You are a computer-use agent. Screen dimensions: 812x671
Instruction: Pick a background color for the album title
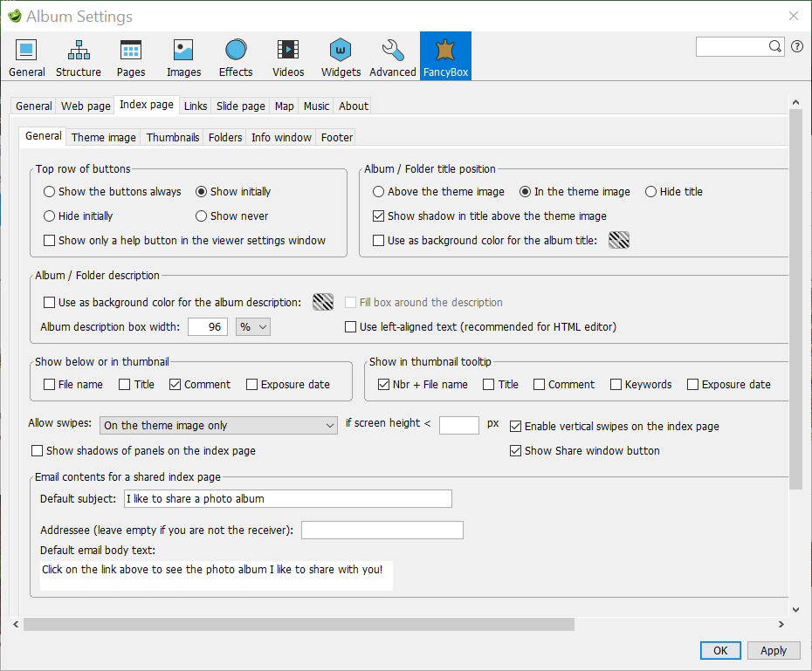coord(618,239)
